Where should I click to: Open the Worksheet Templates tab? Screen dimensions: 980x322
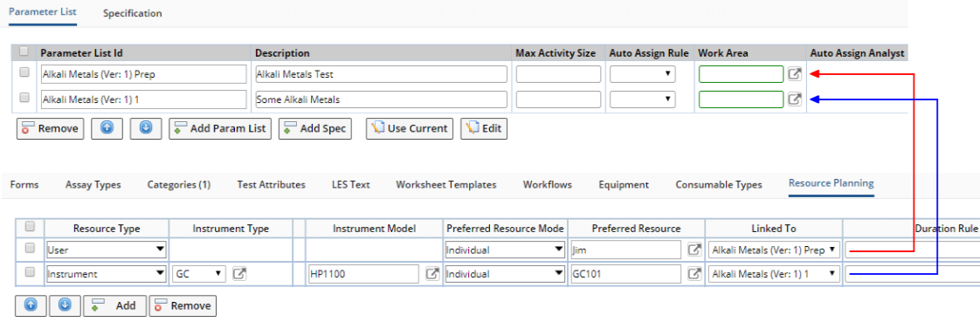pos(446,185)
